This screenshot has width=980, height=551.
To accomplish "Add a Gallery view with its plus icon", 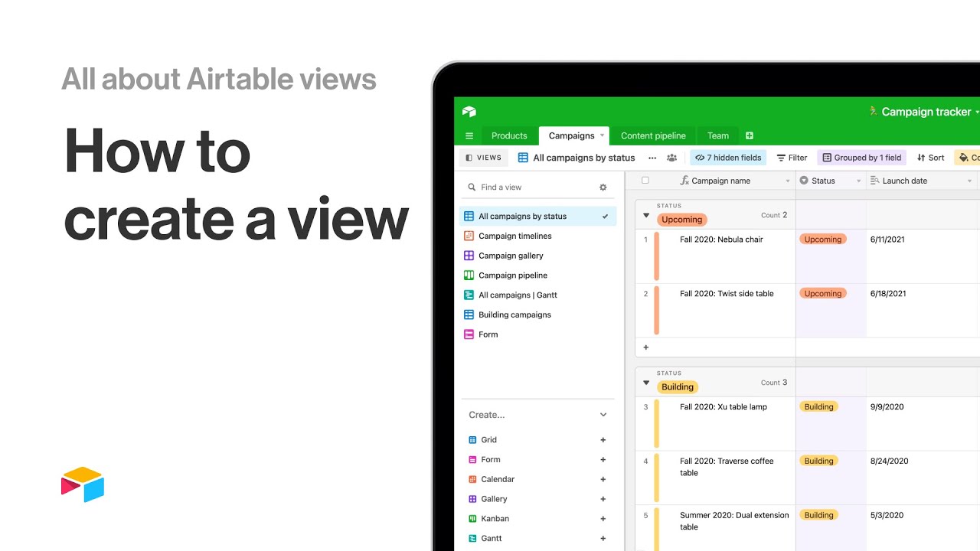I will point(603,499).
